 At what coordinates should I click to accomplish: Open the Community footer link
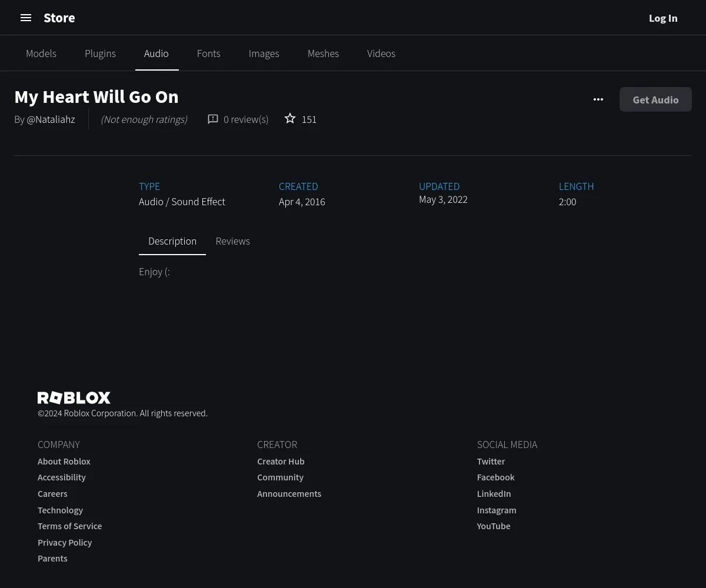pyautogui.click(x=280, y=477)
